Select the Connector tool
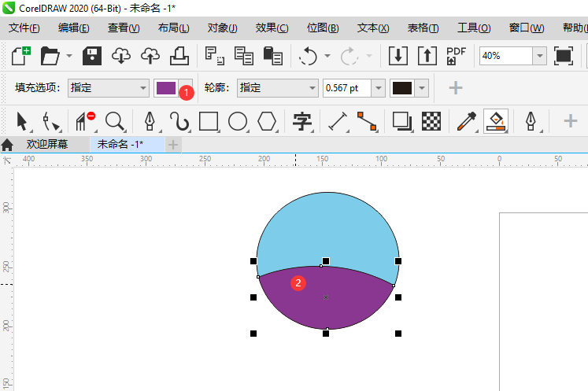Image resolution: width=588 pixels, height=391 pixels. (x=367, y=121)
